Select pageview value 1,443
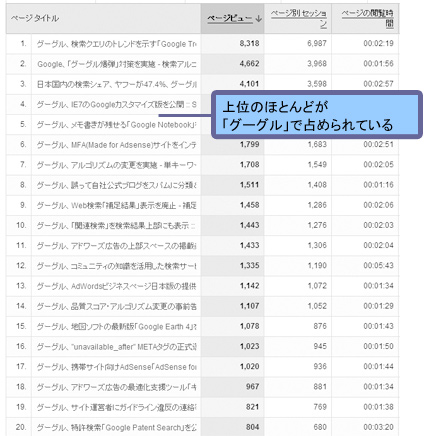 click(x=249, y=225)
